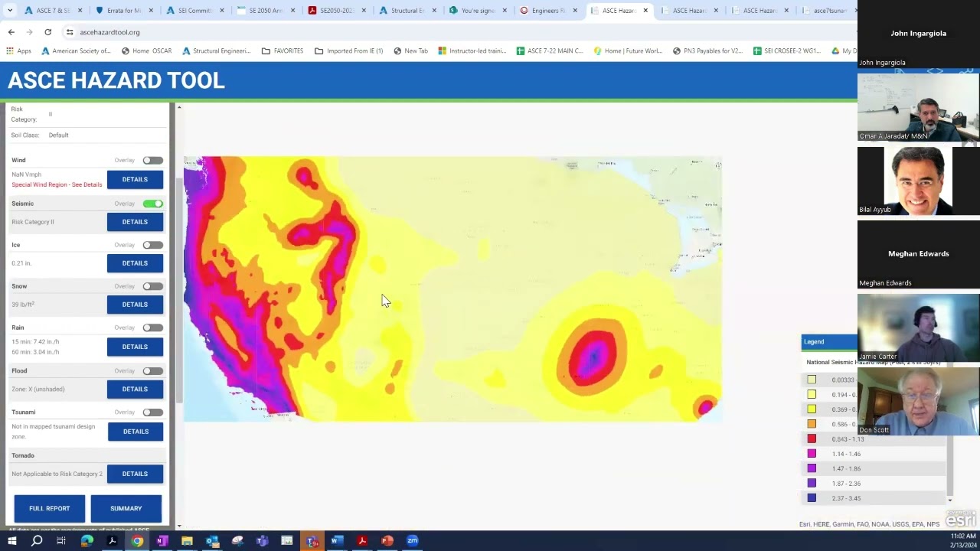Close the Engineers browser tab
This screenshot has height=551, width=980.
pyautogui.click(x=575, y=11)
